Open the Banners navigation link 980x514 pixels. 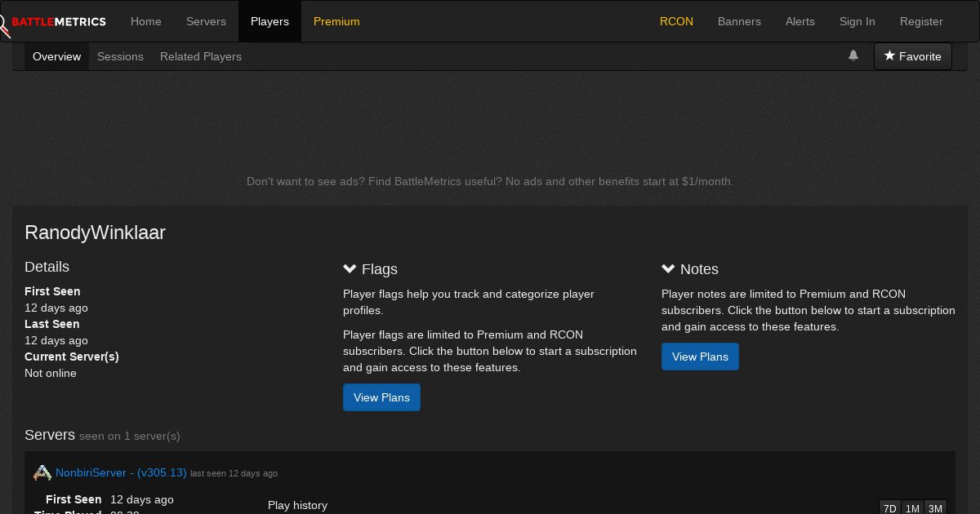point(739,21)
